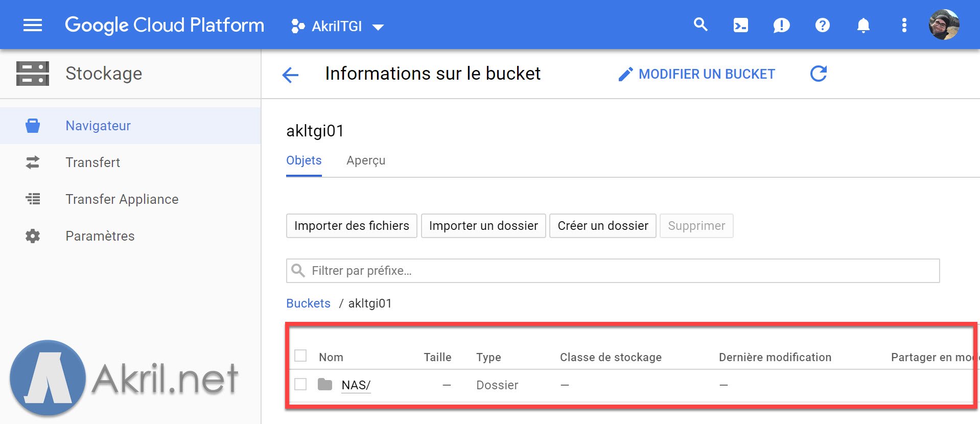Click the Stockage heading
The image size is (980, 424).
pos(104,74)
